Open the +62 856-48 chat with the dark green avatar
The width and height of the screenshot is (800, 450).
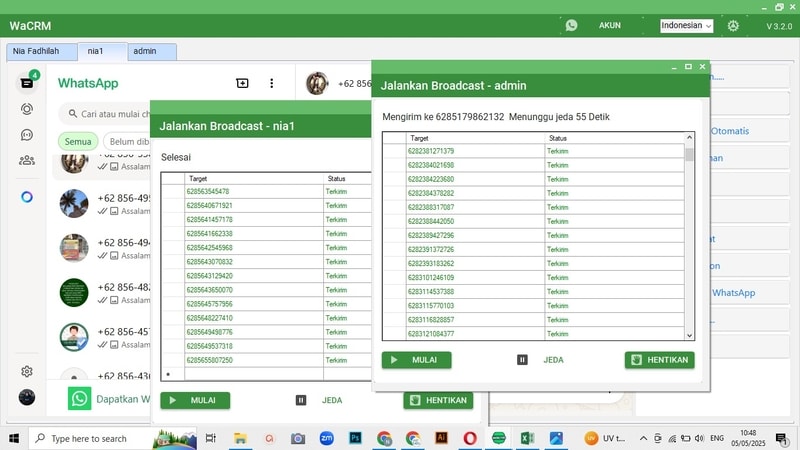[102, 292]
